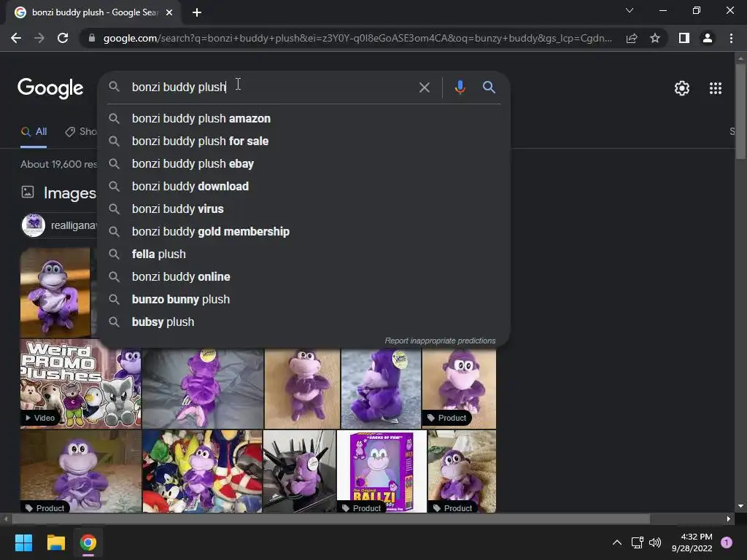Image resolution: width=747 pixels, height=560 pixels.
Task: Click 'Report inappropriate predictions' link
Action: click(440, 341)
